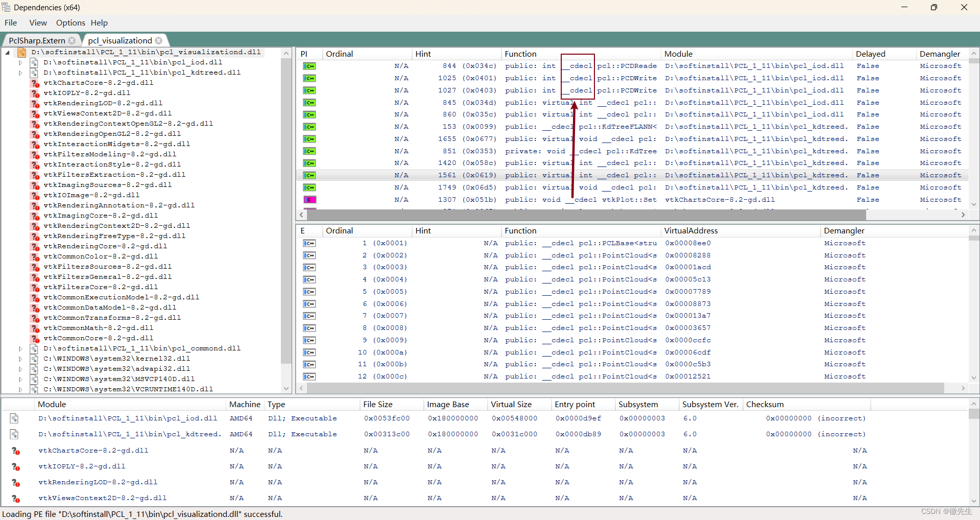The height and width of the screenshot is (520, 980).
Task: Open the File menu
Action: point(11,22)
